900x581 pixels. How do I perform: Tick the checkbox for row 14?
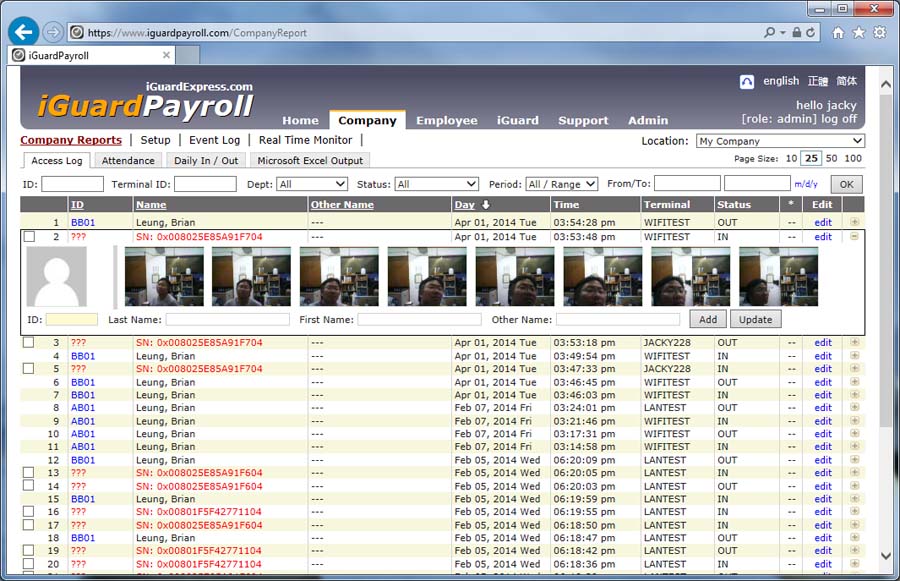point(28,486)
